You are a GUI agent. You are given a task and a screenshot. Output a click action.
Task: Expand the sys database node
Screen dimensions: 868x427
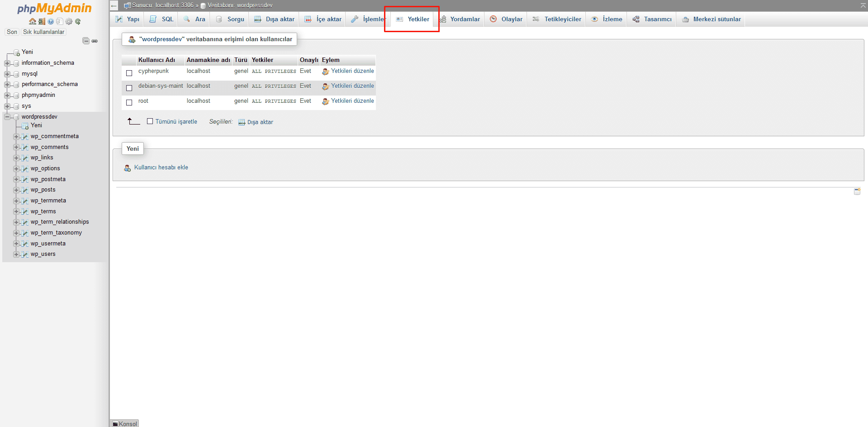click(7, 106)
